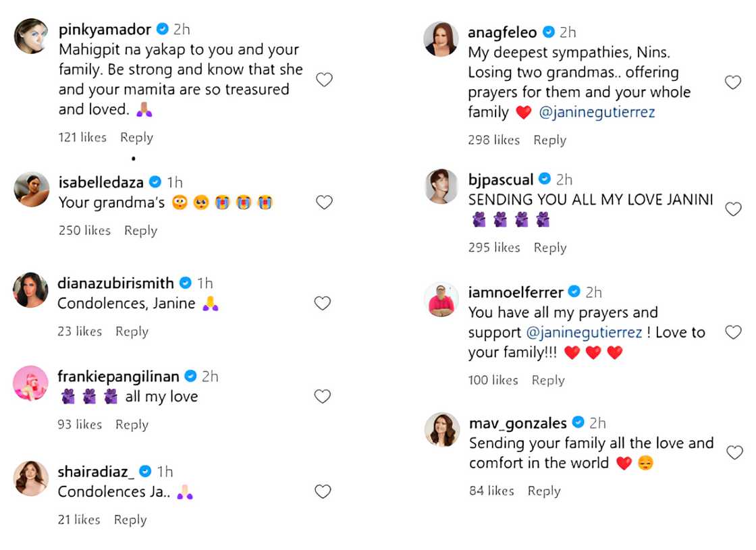Like bjpascual's all-caps love message
Viewport: 756px width, 550px height.
(x=733, y=209)
